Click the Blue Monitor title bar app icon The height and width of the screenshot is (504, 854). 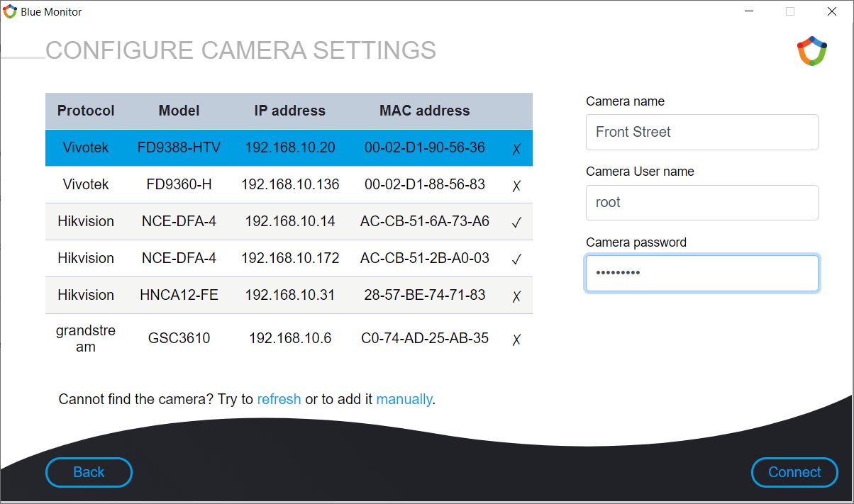pos(10,11)
